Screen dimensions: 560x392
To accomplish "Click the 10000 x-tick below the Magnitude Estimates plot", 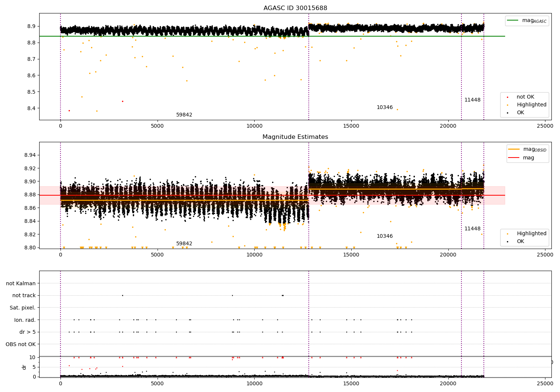I will [254, 255].
